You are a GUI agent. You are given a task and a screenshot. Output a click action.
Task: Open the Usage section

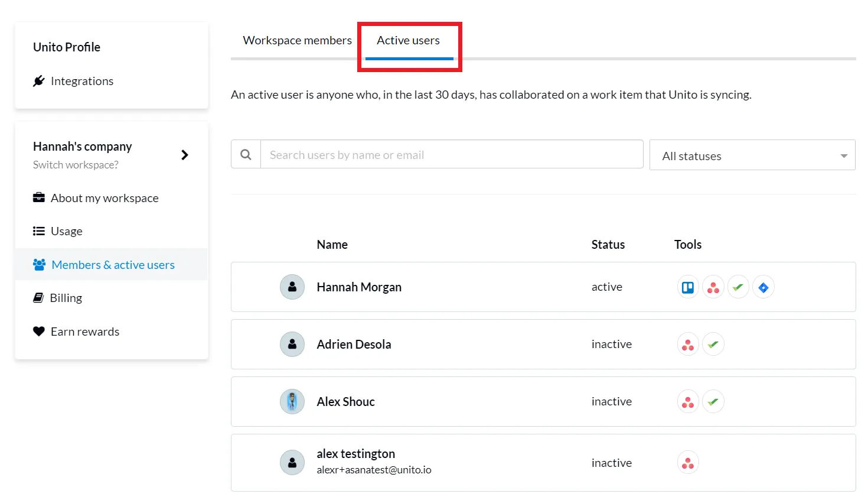click(66, 231)
